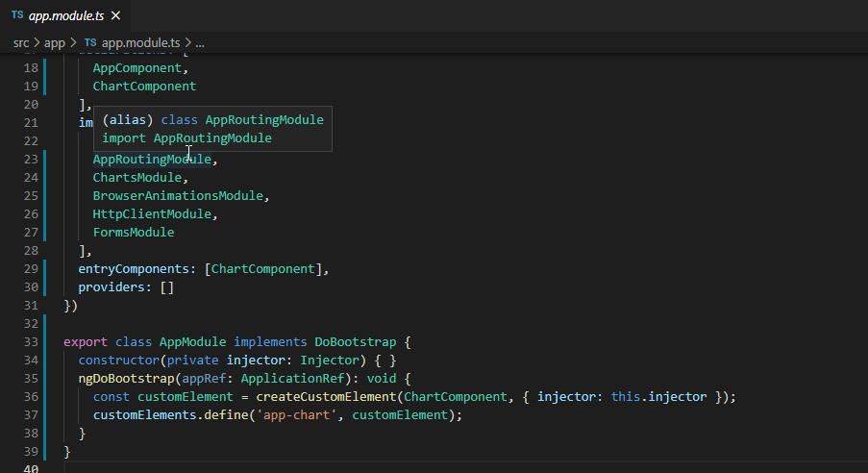Click line number 29 in the gutter
Viewport: 868px width, 473px height.
[30, 269]
